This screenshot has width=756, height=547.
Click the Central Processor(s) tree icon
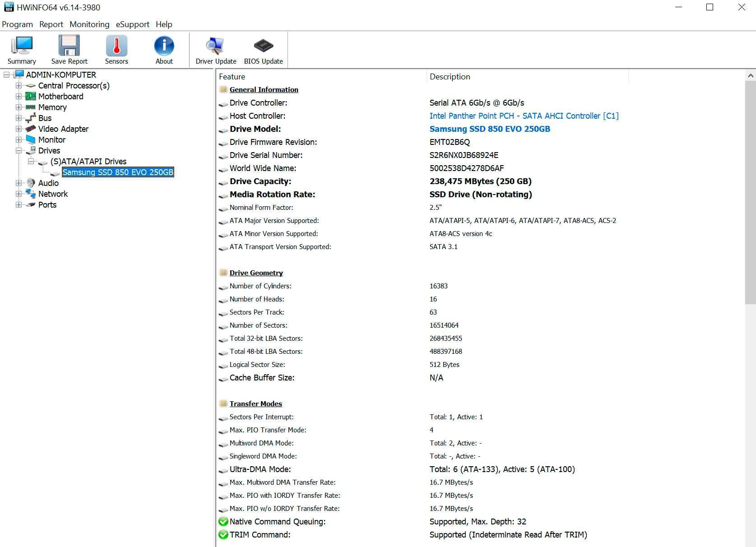point(31,85)
